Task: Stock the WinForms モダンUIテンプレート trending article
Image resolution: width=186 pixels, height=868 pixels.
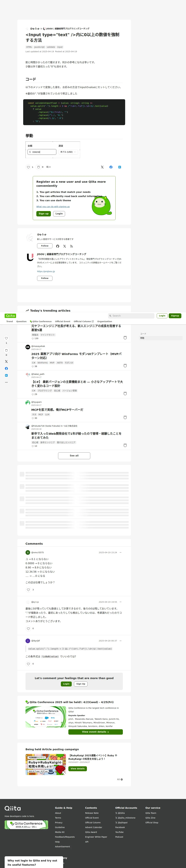Action: 125,366
